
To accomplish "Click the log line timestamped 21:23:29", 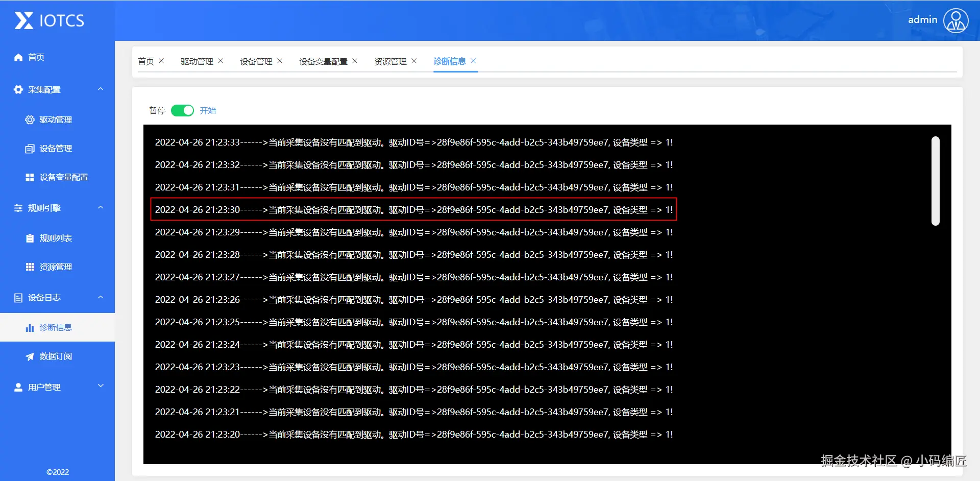I will pos(414,232).
